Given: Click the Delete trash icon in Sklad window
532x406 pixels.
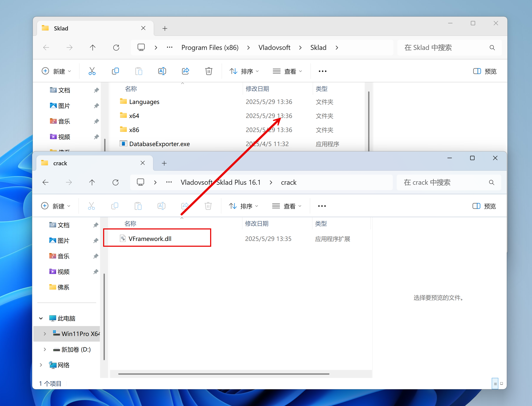Looking at the screenshot, I should pos(209,71).
